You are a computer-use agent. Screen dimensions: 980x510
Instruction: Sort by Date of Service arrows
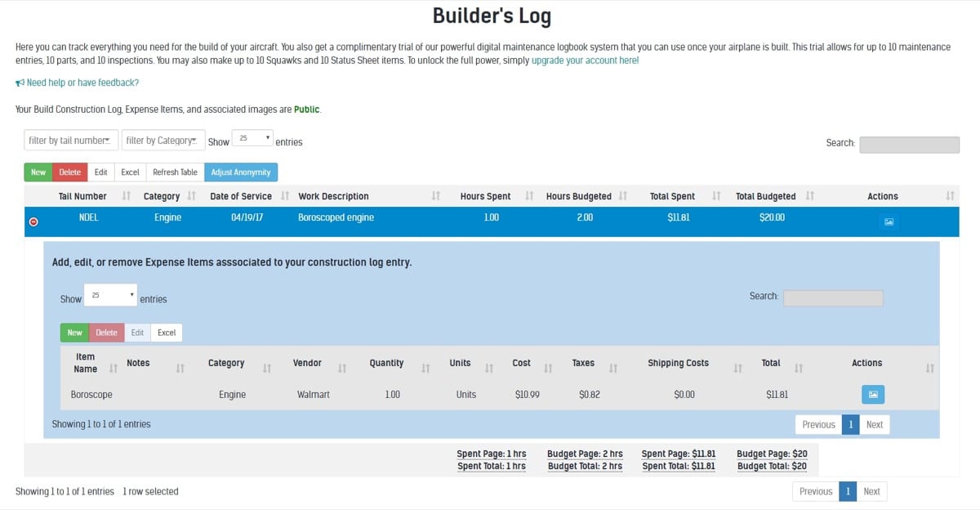point(285,196)
